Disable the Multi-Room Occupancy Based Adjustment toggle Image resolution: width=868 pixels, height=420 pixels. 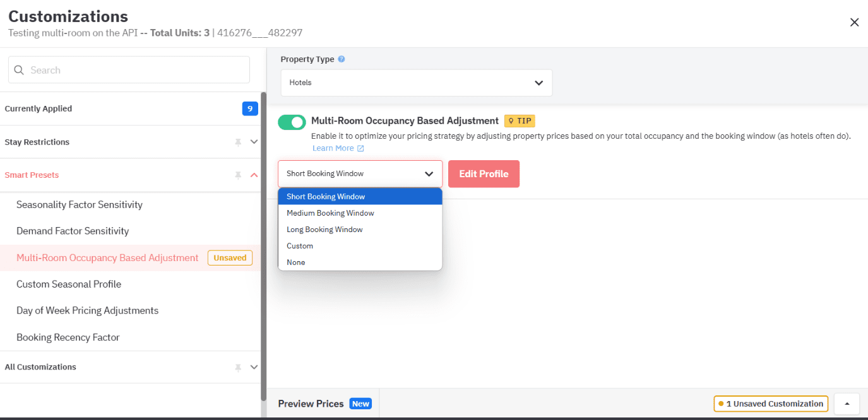click(x=292, y=120)
